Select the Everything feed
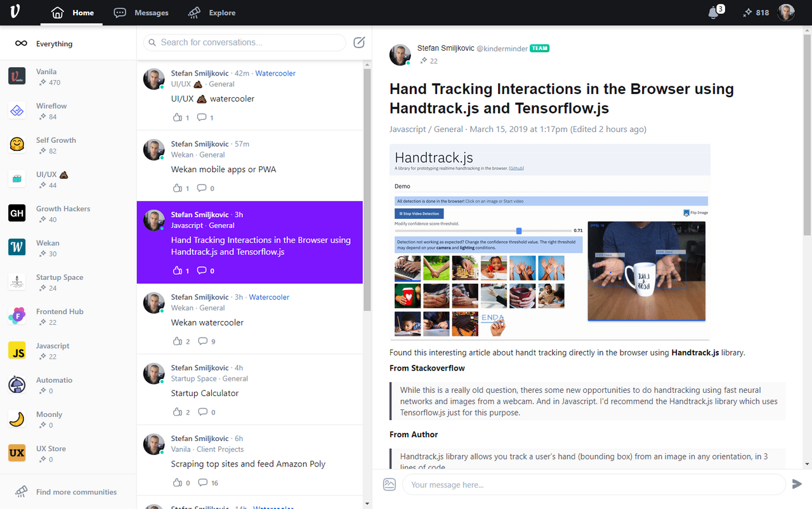The height and width of the screenshot is (509, 812). 68,44
